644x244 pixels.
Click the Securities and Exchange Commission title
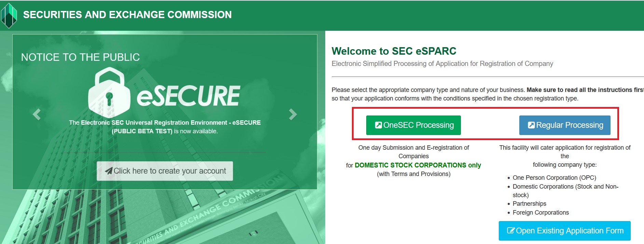coord(127,15)
